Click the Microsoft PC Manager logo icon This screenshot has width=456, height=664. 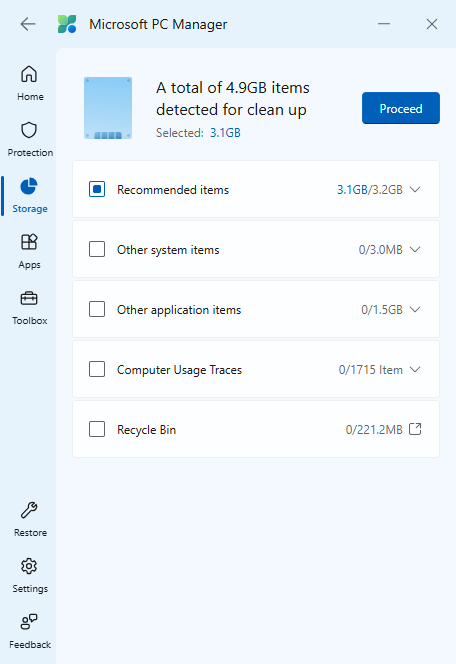point(67,24)
